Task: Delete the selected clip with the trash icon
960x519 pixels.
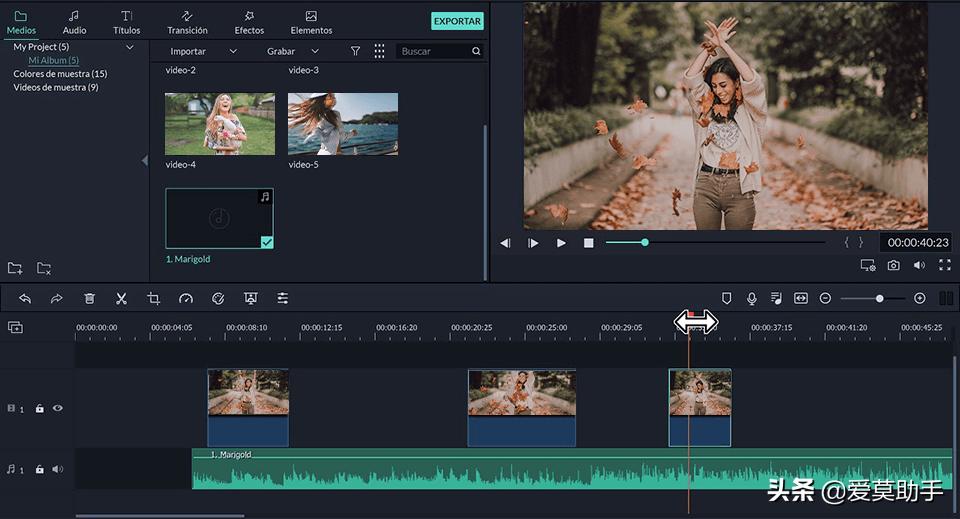Action: [89, 298]
